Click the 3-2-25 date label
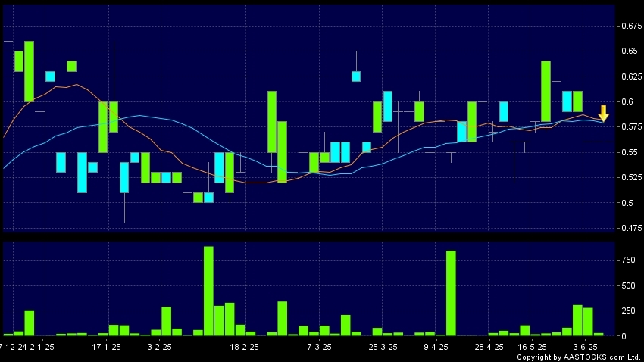 tap(159, 347)
